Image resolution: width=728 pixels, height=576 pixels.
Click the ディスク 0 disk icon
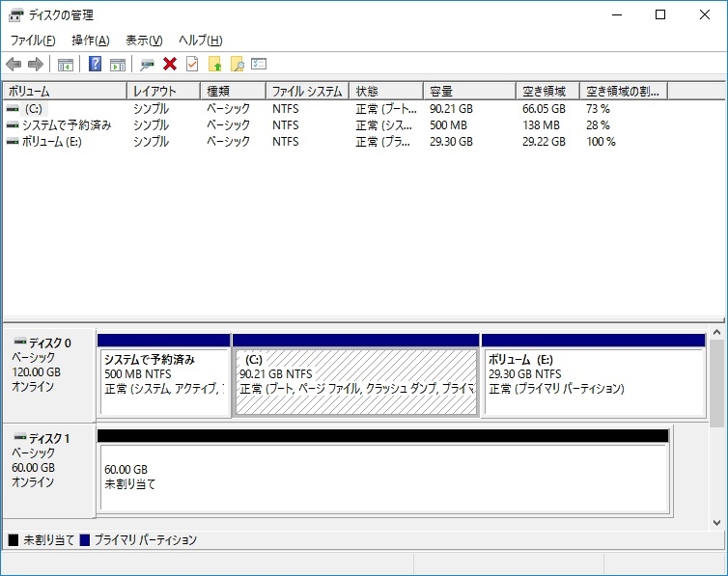coord(20,342)
